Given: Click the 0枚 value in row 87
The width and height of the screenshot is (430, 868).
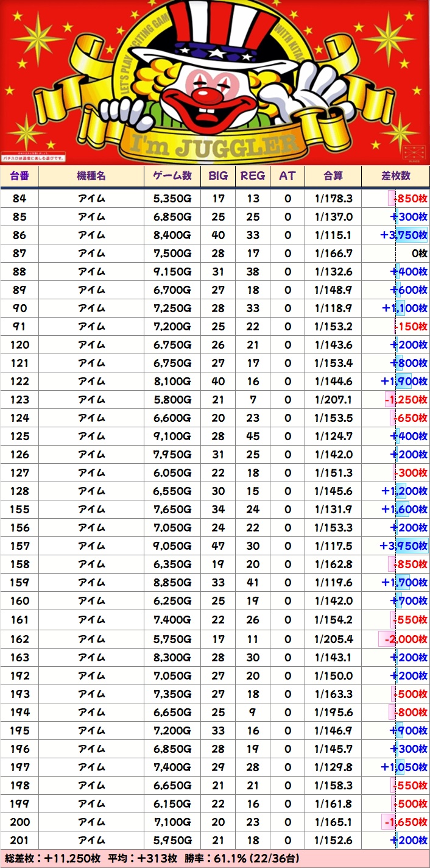Looking at the screenshot, I should coord(419,254).
